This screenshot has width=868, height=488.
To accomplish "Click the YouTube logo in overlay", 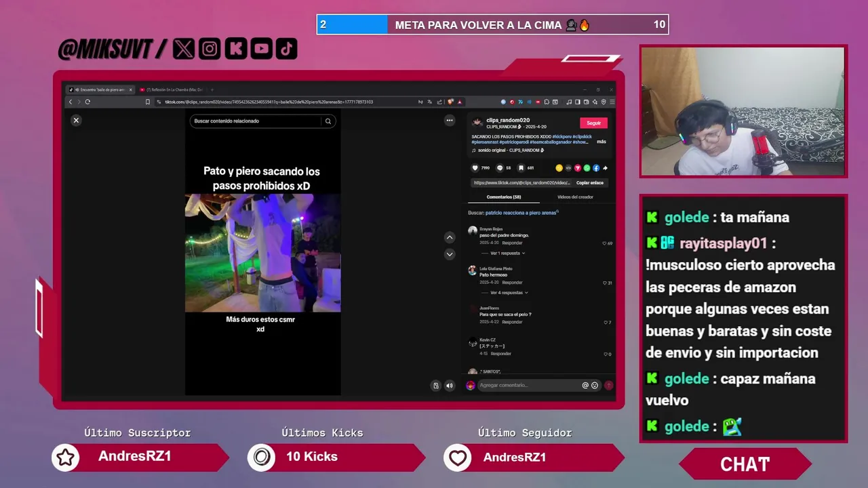I will (x=261, y=48).
